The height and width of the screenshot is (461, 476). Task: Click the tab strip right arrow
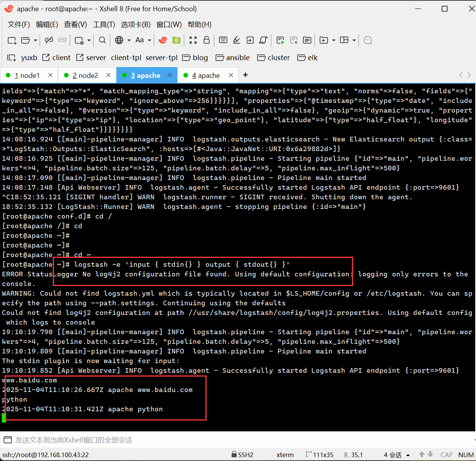pos(469,75)
